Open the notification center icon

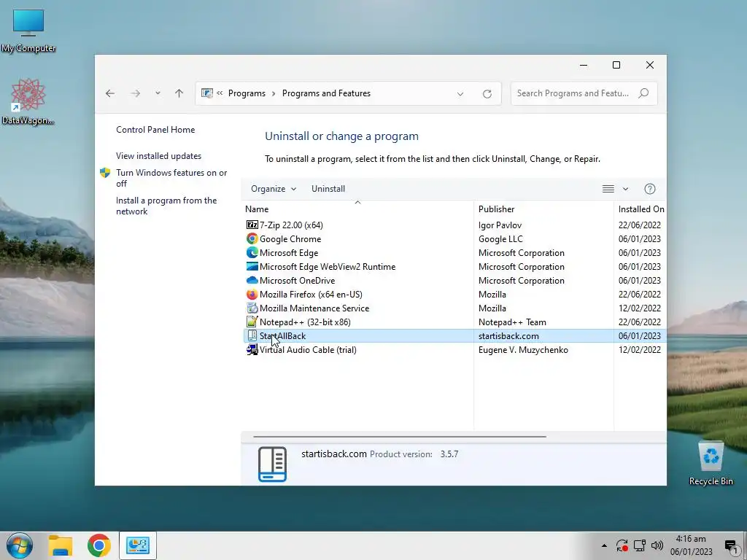click(731, 545)
